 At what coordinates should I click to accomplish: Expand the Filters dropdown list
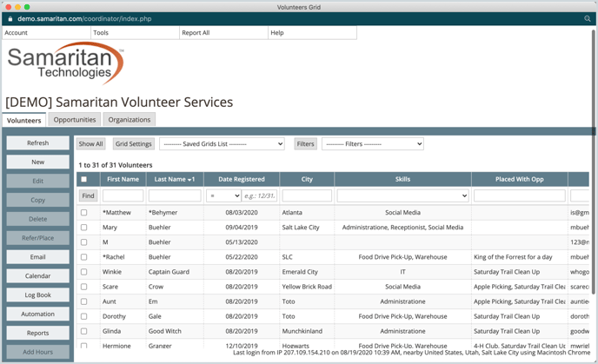[372, 144]
